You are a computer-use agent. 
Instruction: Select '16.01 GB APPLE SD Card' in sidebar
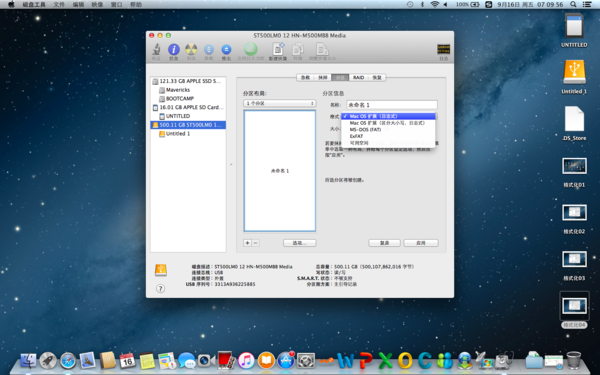pos(188,108)
